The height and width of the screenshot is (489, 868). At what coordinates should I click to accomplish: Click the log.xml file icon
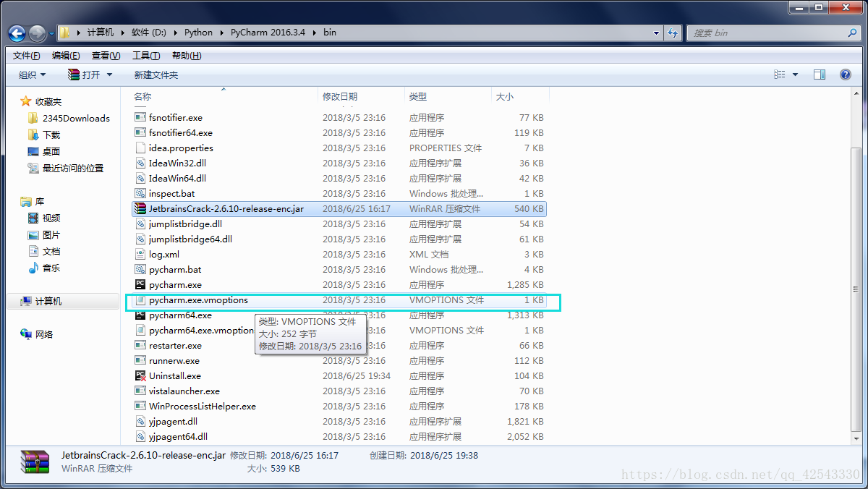click(x=141, y=254)
